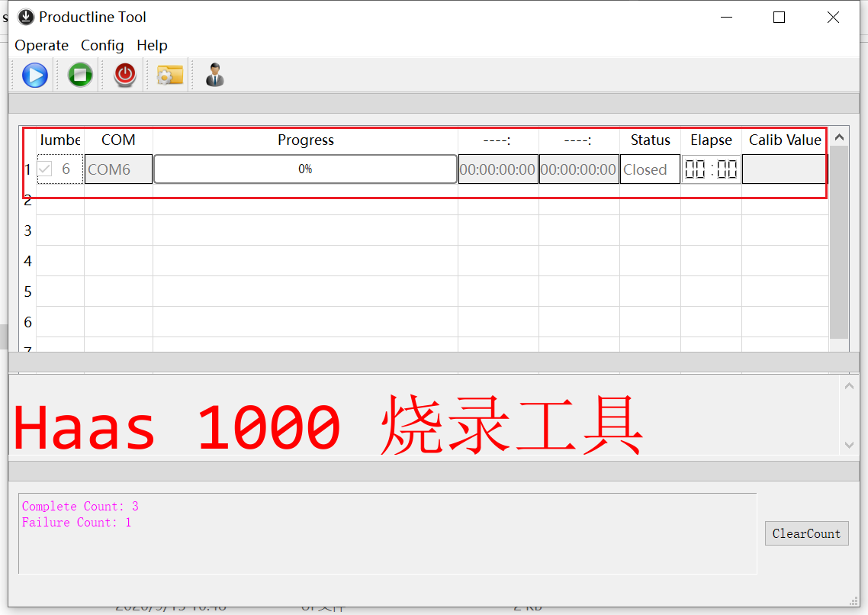
Task: Click the Failure Count: 1 text
Action: point(76,522)
